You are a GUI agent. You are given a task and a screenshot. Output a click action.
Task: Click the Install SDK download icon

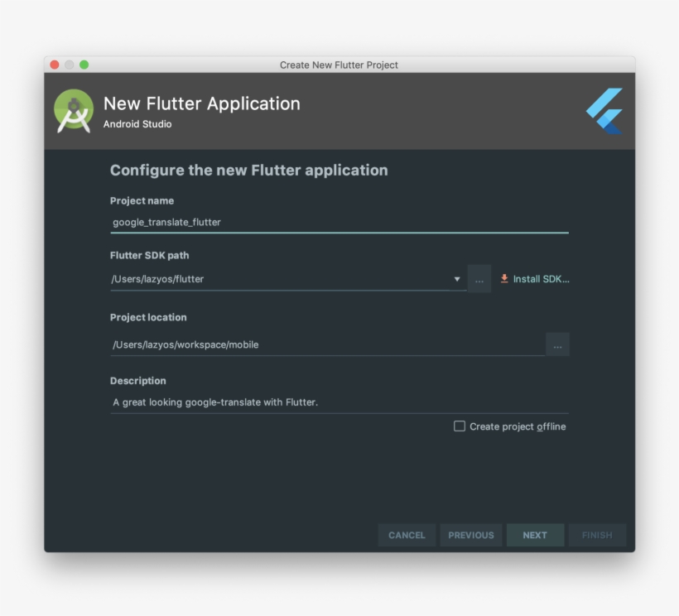(504, 279)
